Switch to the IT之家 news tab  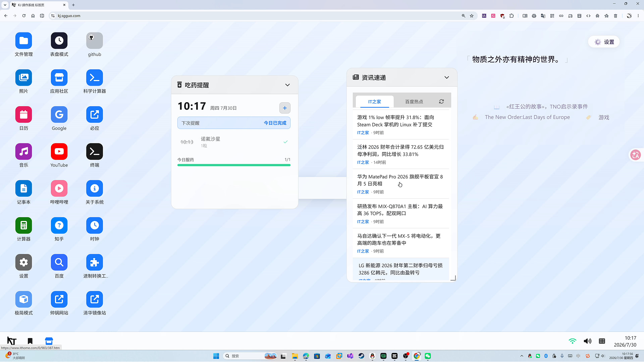point(375,102)
